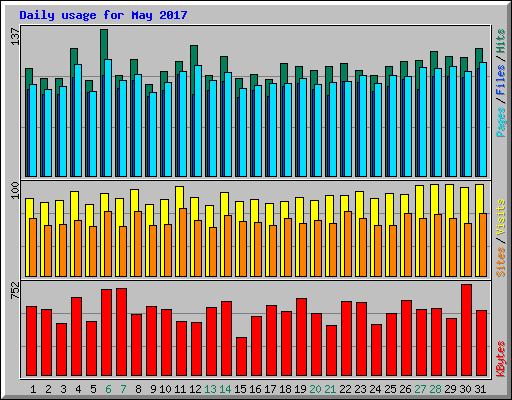Select day label "1" on the axis
Screen dimensions: 512x400
point(33,389)
